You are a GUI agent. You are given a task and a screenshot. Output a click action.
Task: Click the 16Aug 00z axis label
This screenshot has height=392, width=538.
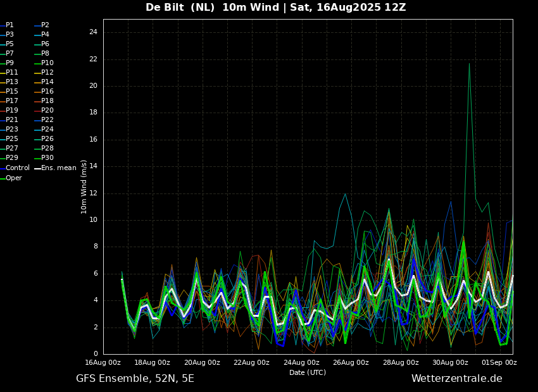pyautogui.click(x=103, y=362)
